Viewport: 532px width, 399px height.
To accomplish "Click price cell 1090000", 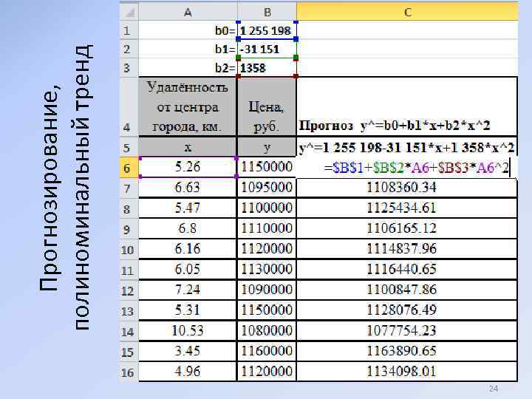I will (x=267, y=290).
